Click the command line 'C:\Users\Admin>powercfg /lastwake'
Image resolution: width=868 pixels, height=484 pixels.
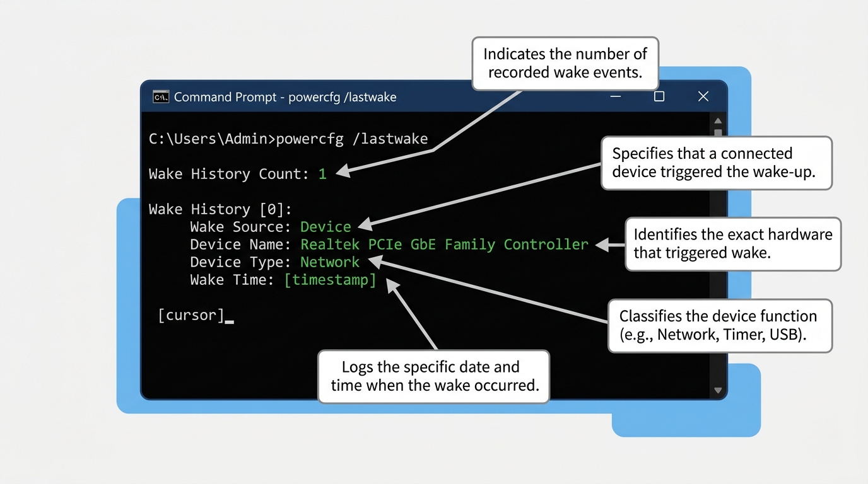[x=288, y=139]
